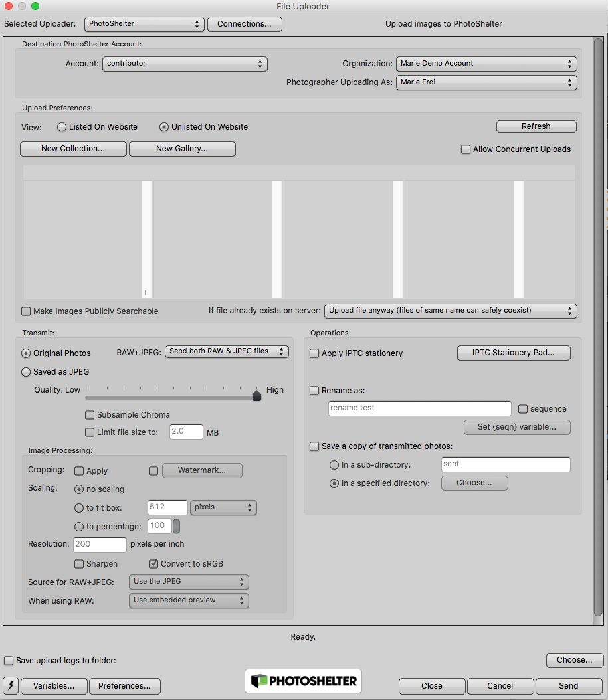Viewport: 608px width, 700px height.
Task: Open the Selected Uploader dropdown
Action: [x=144, y=24]
